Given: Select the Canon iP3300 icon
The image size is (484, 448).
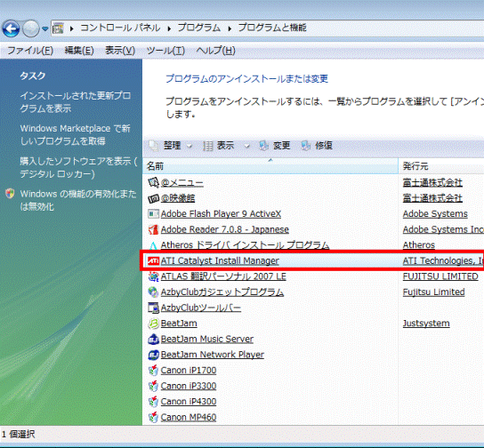Looking at the screenshot, I should click(x=153, y=386).
